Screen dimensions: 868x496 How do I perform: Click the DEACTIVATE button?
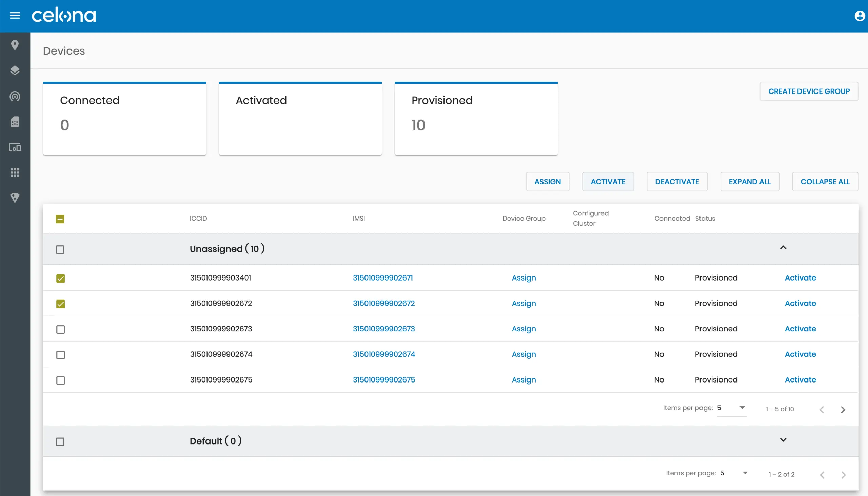677,182
